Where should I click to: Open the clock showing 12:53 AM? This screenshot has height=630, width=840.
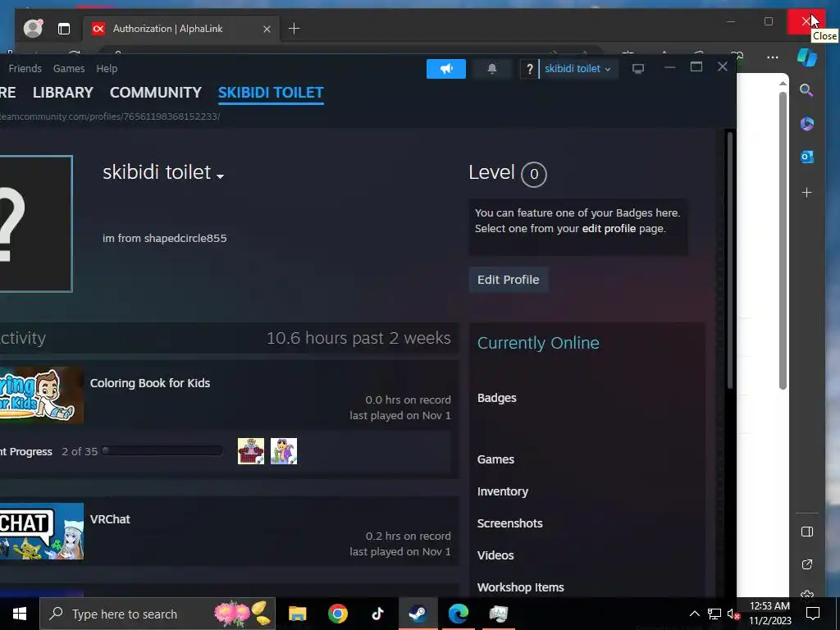769,614
